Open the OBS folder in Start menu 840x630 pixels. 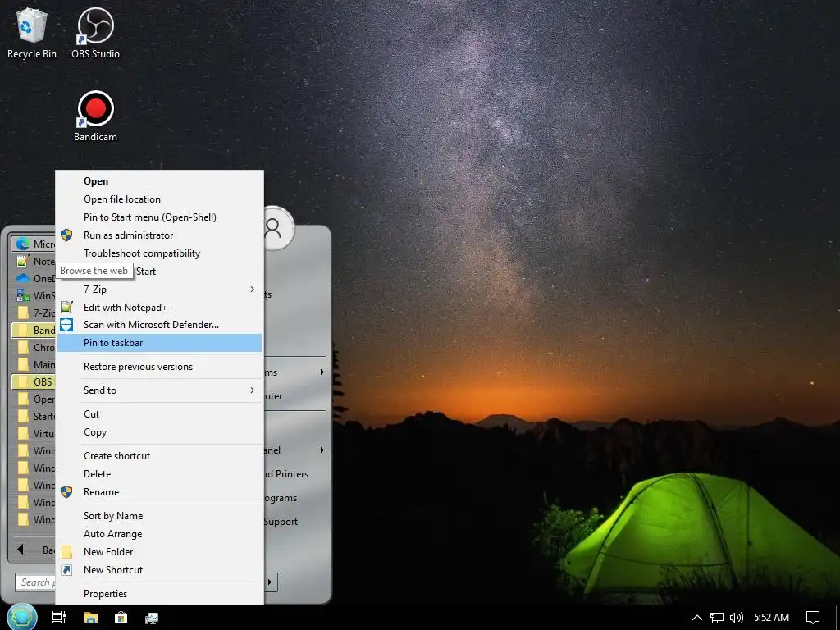point(33,382)
